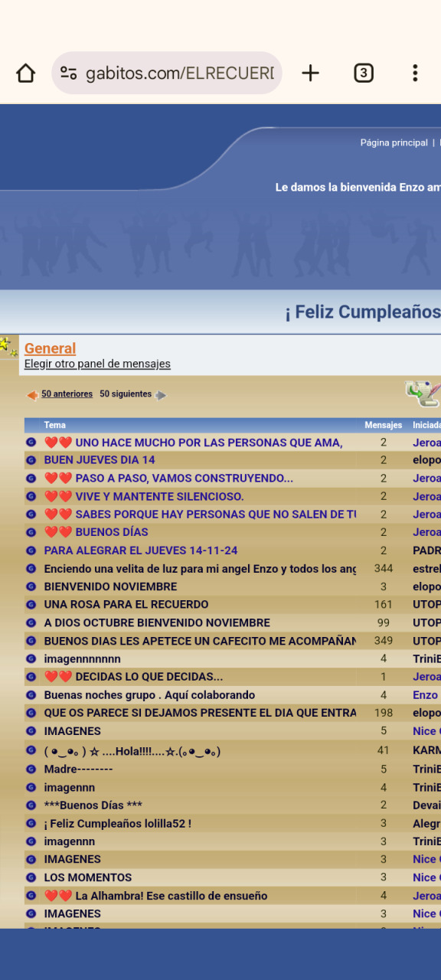Open topic UNO HACE MUCHO POR LAS PERSONAS
The image size is (441, 980).
click(x=193, y=443)
